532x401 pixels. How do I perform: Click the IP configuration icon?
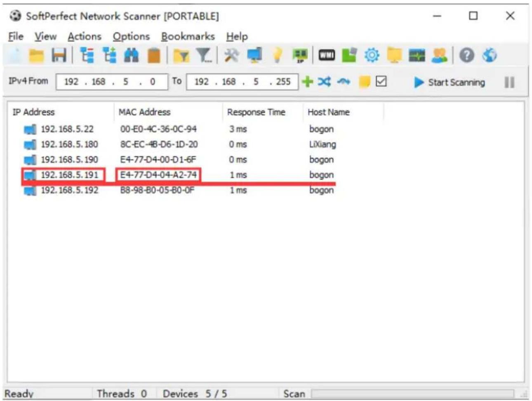(300, 55)
